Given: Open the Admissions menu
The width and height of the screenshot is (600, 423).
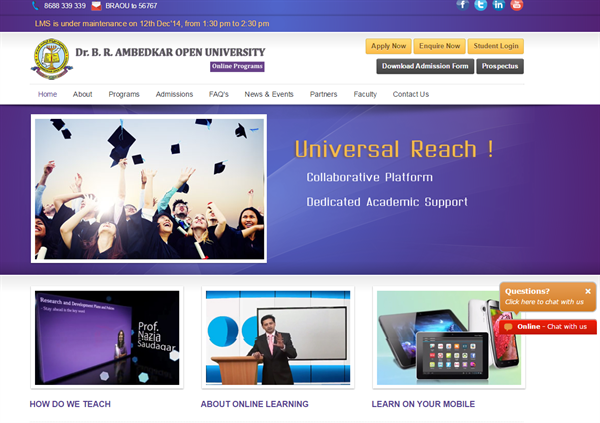Looking at the screenshot, I should pyautogui.click(x=174, y=94).
